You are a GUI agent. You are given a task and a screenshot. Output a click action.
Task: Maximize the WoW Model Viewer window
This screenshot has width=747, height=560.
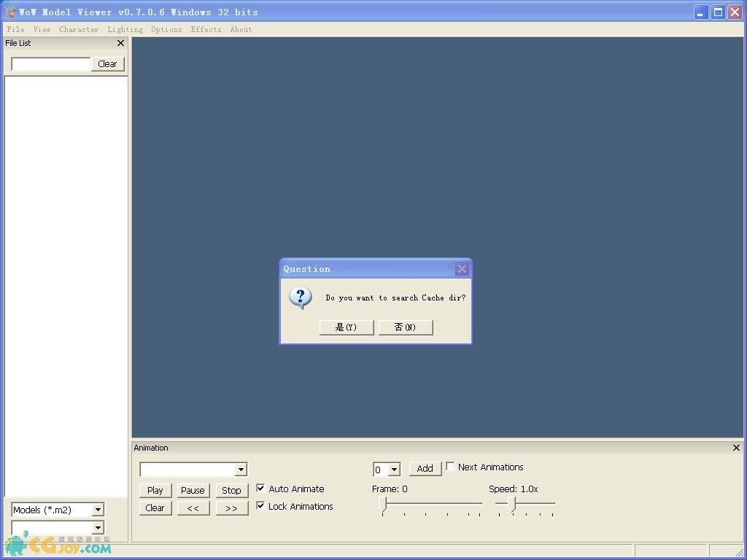point(718,12)
